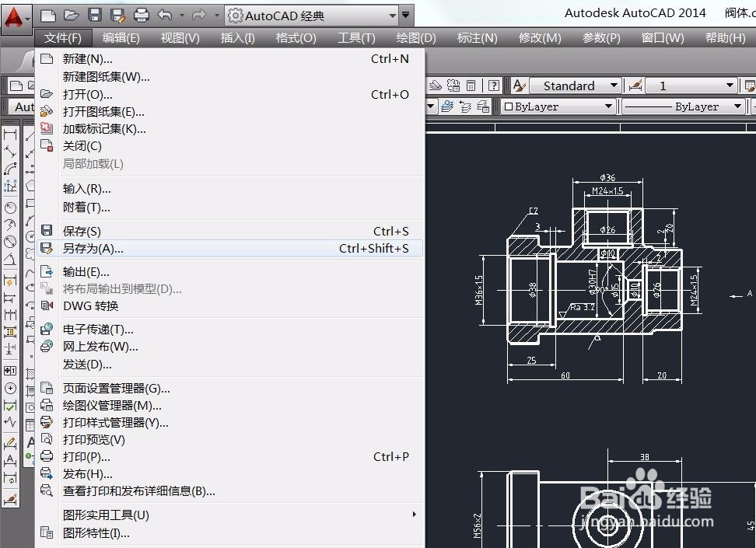Select the Linear dimension tool

click(10, 135)
